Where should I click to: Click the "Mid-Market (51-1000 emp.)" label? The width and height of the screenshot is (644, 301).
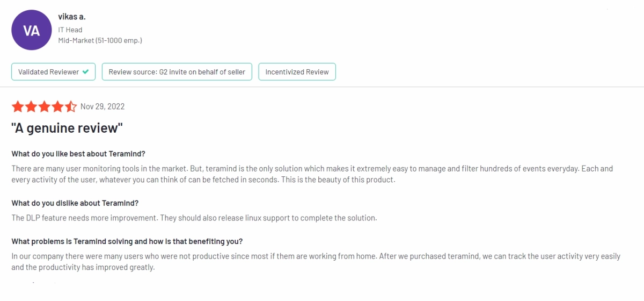click(100, 40)
